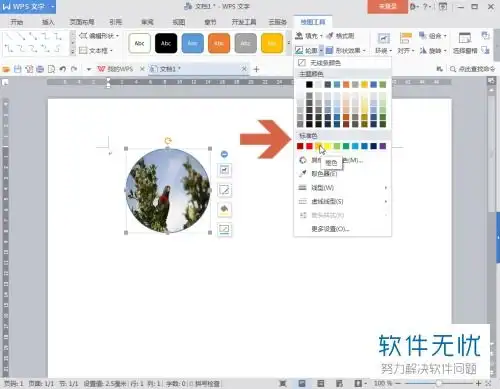Click the Undo arrow icon
500x389 pixels.
pyautogui.click(x=63, y=69)
